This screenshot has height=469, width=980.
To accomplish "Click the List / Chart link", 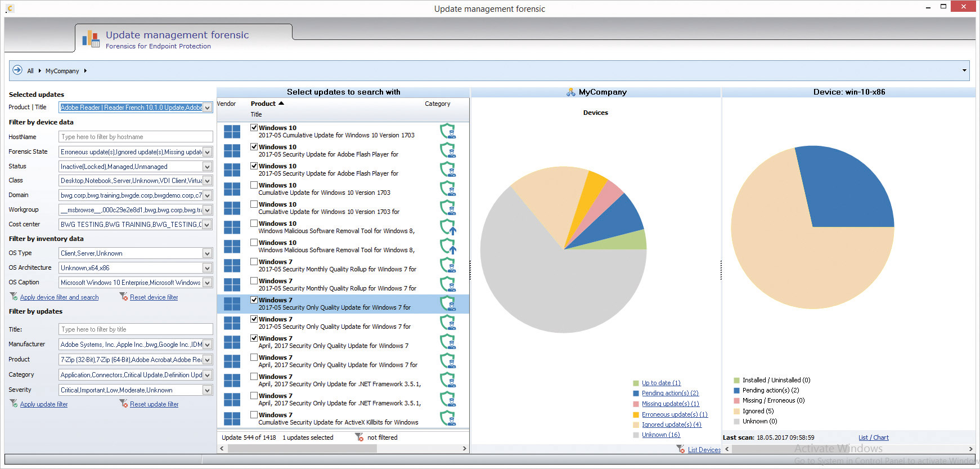I will pos(874,437).
